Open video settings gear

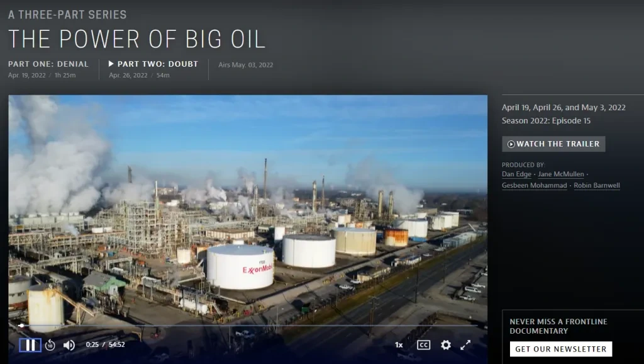pos(446,345)
